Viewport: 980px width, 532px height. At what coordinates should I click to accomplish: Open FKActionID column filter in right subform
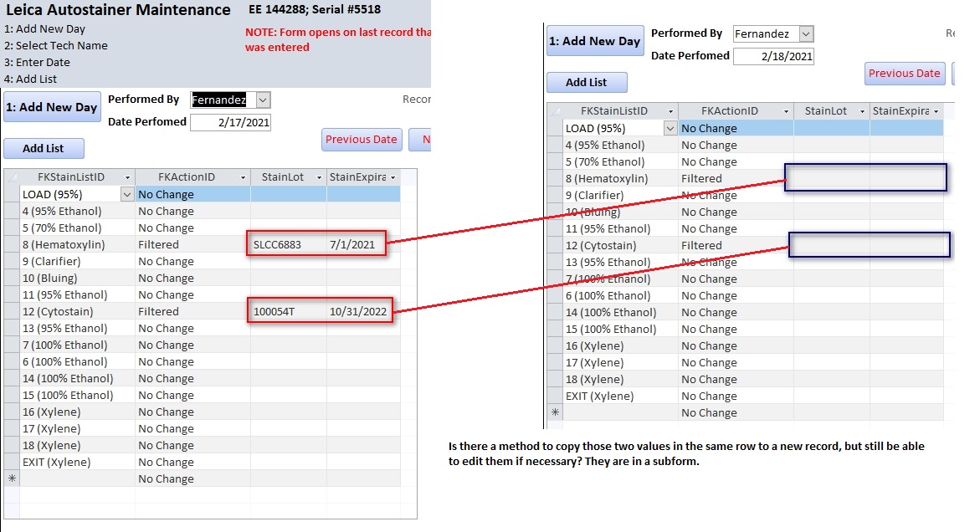[x=786, y=111]
